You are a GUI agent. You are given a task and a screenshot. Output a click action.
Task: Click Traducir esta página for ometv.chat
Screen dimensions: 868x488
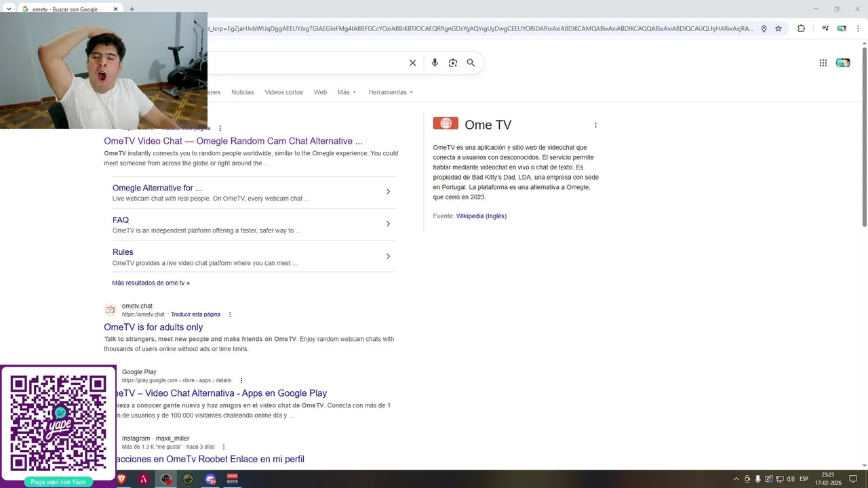(195, 314)
